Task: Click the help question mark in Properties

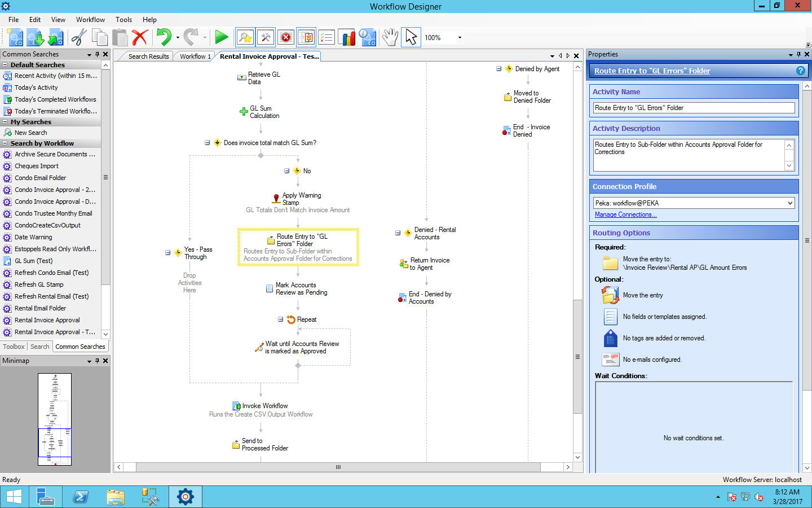Action: pos(800,71)
